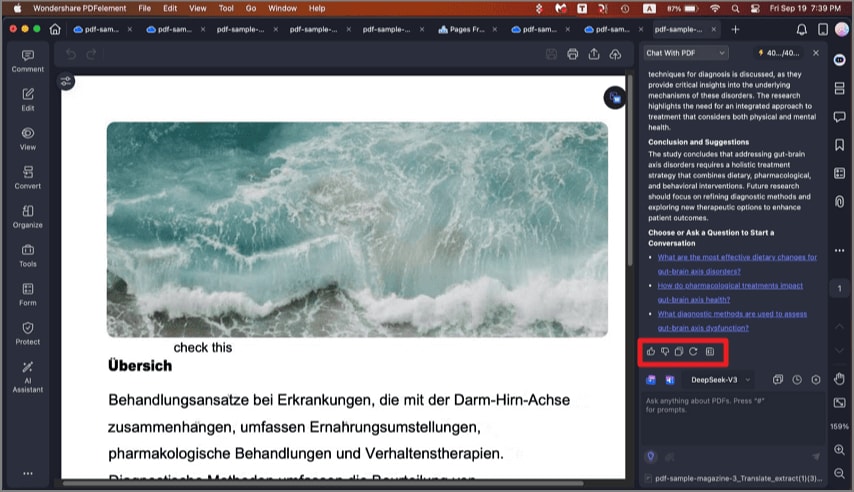Open the properties slider icon above page
Screen dimensions: 854x492
pos(66,82)
